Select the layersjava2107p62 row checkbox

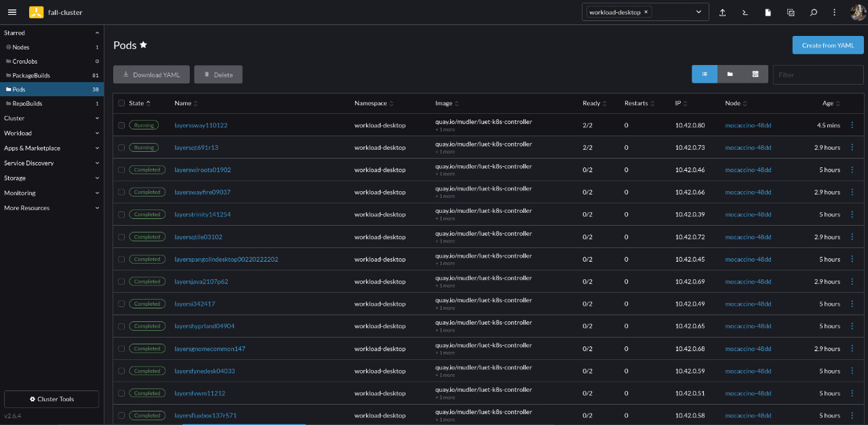121,281
